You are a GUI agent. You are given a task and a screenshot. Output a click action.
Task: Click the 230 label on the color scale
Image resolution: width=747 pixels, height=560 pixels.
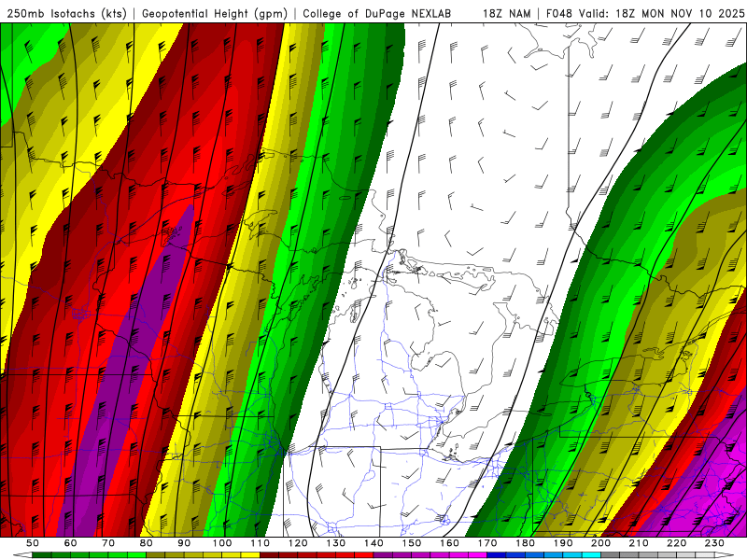(714, 543)
